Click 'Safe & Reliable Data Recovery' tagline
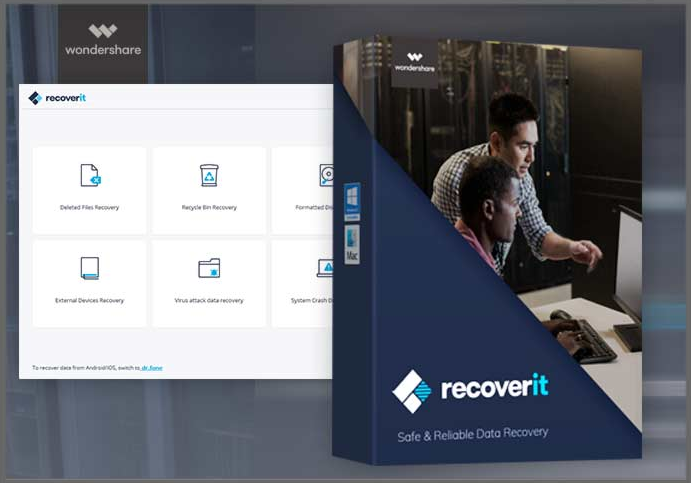Viewport: 691px width, 483px height. click(x=472, y=435)
